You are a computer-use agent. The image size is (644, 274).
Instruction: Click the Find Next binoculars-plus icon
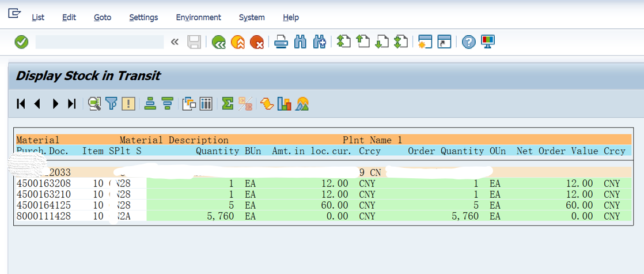(320, 42)
